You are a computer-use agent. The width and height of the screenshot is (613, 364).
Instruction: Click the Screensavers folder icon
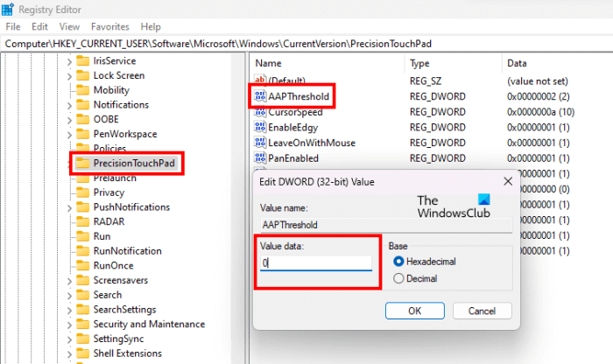coord(82,280)
